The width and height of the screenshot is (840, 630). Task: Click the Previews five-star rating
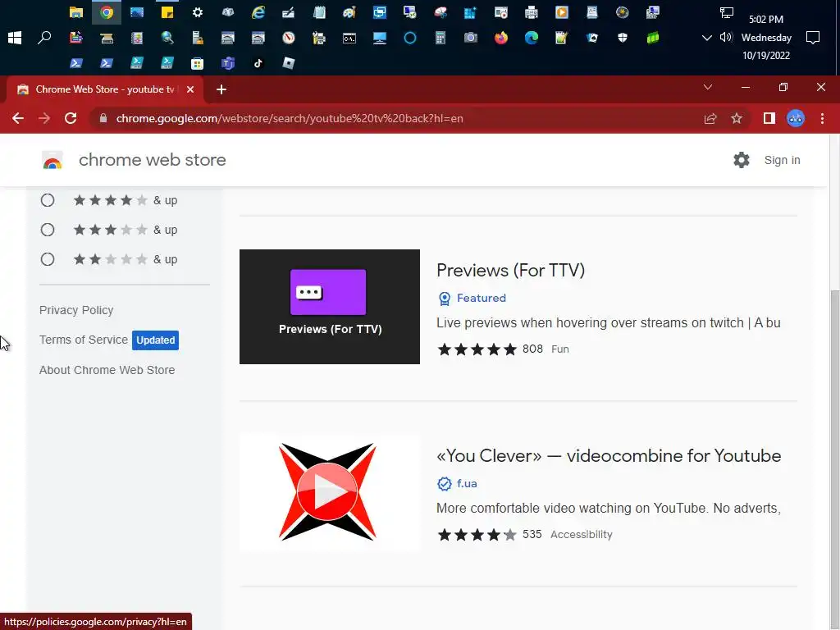pos(477,349)
